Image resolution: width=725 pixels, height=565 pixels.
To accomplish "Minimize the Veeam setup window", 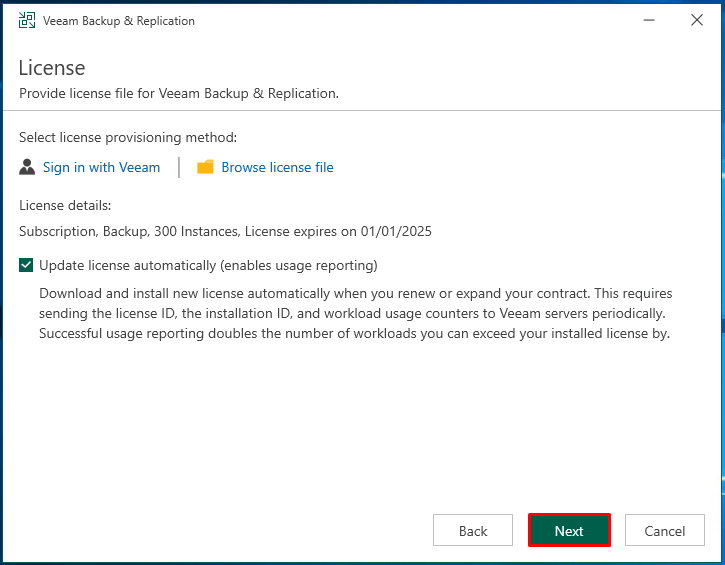I will click(649, 20).
